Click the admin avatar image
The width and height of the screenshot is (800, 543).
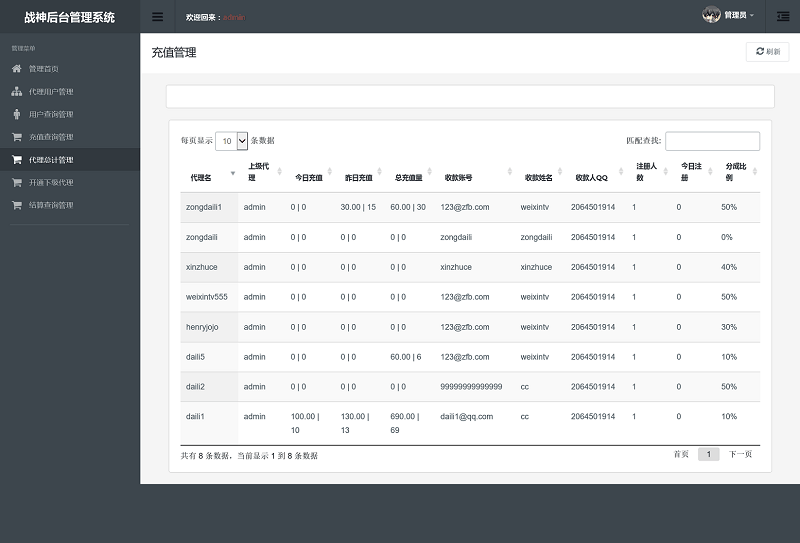click(711, 15)
